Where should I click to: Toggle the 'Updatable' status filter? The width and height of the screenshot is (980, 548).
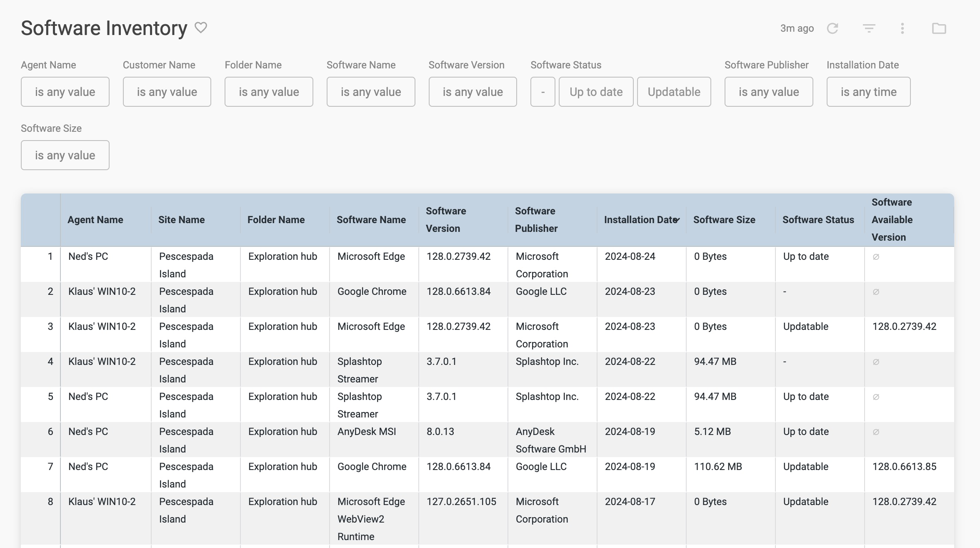(x=674, y=92)
